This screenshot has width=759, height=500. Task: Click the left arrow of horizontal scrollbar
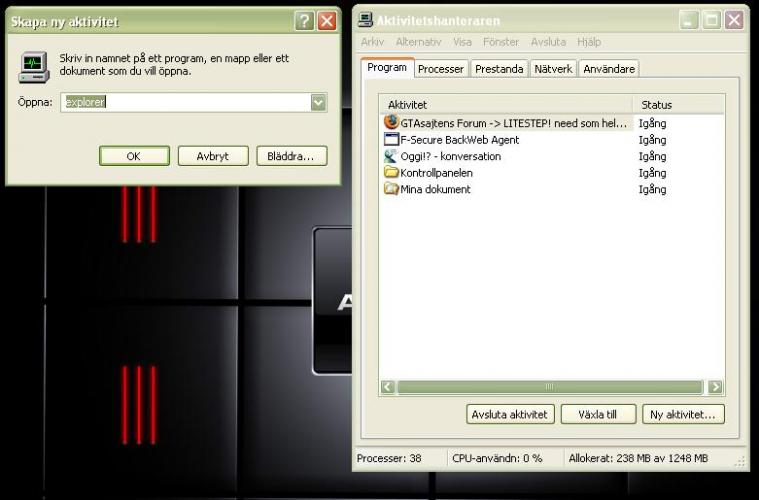tap(388, 387)
